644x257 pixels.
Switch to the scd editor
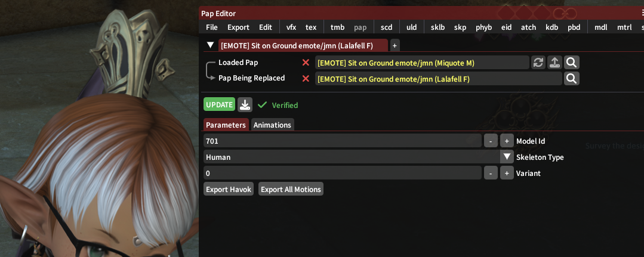(x=387, y=27)
